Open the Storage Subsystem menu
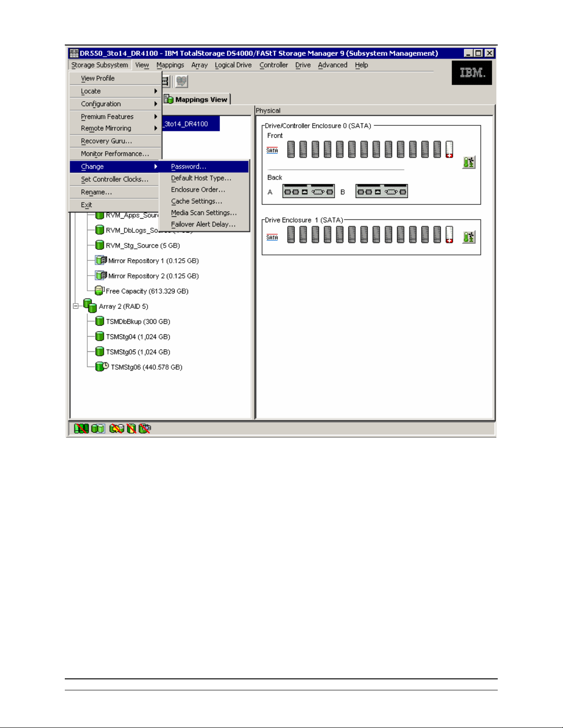 tap(100, 65)
